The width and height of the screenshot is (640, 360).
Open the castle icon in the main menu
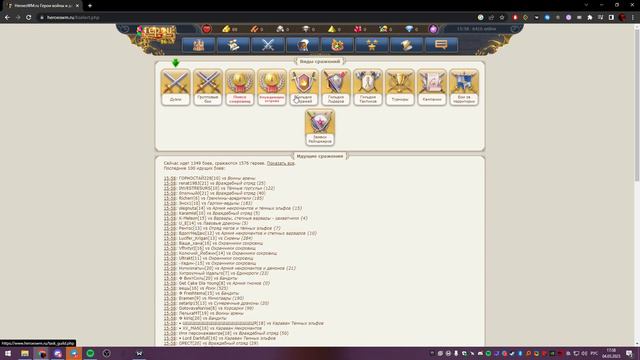(198, 44)
